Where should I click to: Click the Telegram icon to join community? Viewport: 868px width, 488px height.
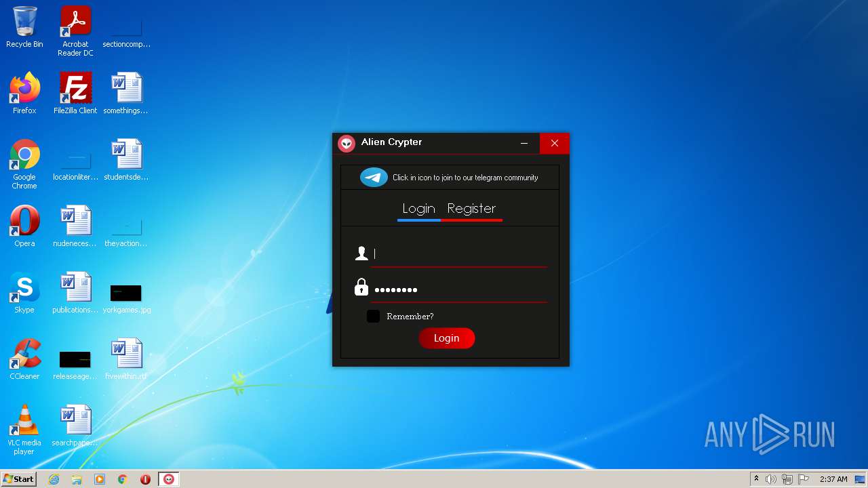(374, 178)
